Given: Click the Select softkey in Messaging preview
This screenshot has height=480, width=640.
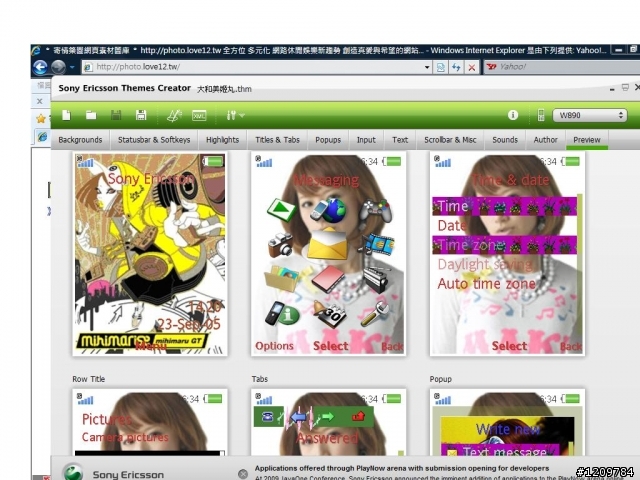Looking at the screenshot, I should click(331, 346).
